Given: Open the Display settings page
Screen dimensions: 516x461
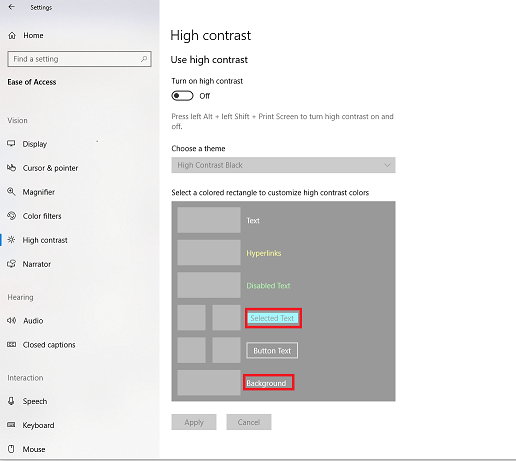Looking at the screenshot, I should [35, 144].
